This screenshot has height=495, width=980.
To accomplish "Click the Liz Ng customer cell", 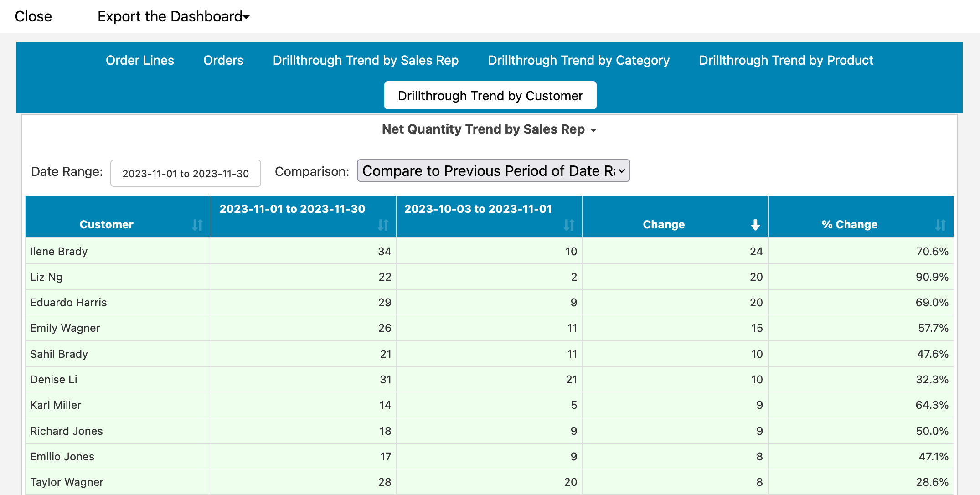I will pyautogui.click(x=46, y=277).
